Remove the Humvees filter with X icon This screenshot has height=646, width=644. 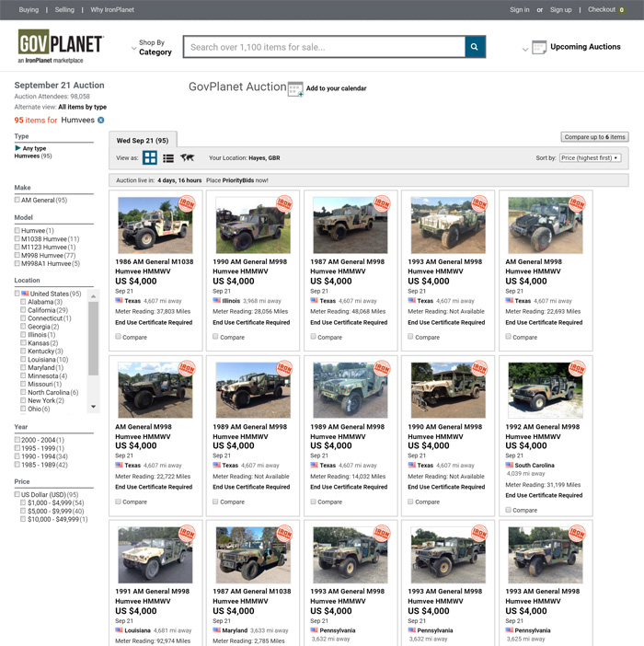101,120
